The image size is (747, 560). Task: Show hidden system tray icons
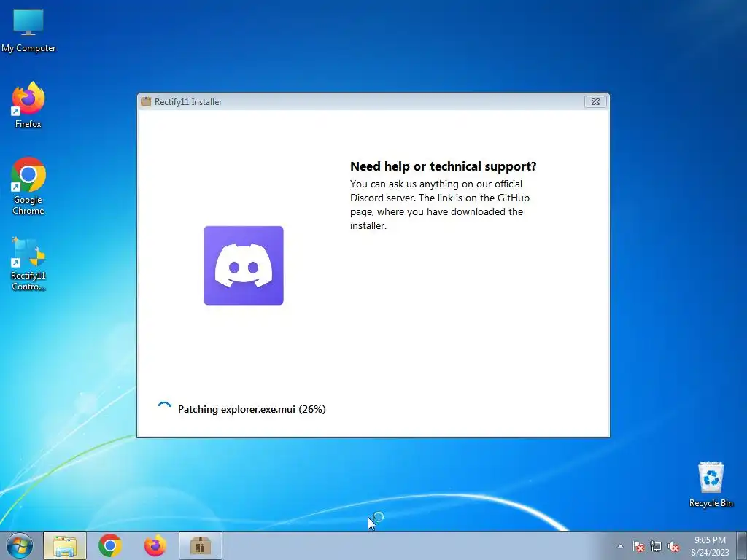click(x=620, y=546)
